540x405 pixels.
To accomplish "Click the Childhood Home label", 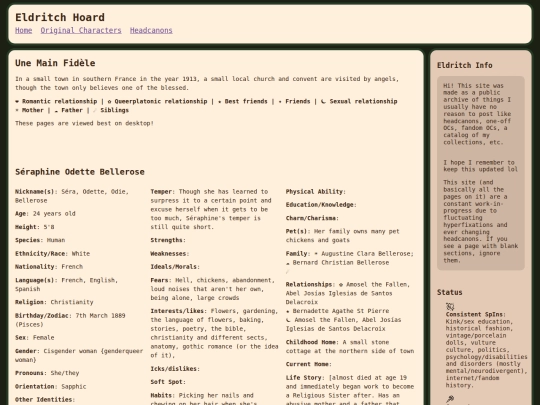I will click(312, 342).
